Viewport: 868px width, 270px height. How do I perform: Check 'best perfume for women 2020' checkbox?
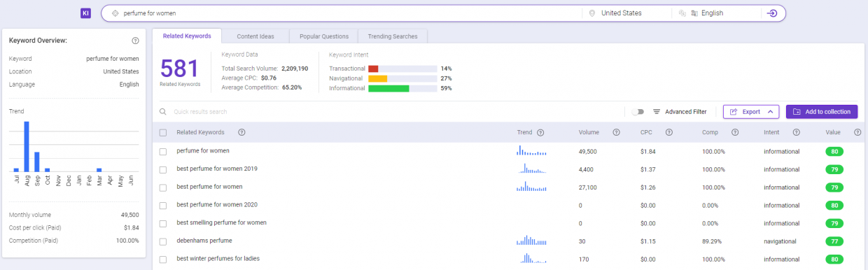click(163, 205)
